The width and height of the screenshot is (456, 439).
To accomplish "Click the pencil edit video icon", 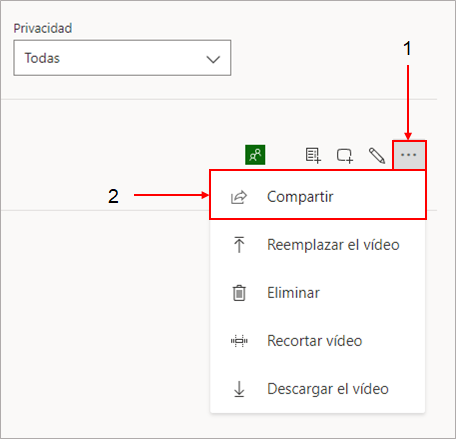I will (x=377, y=155).
